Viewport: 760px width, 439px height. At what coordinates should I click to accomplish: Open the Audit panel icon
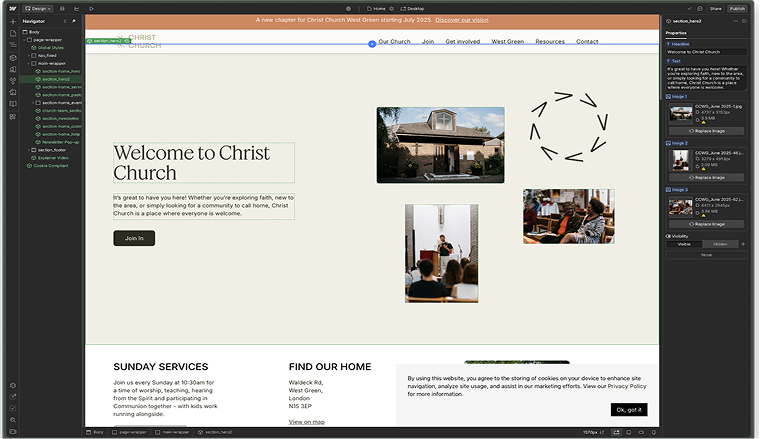13,408
